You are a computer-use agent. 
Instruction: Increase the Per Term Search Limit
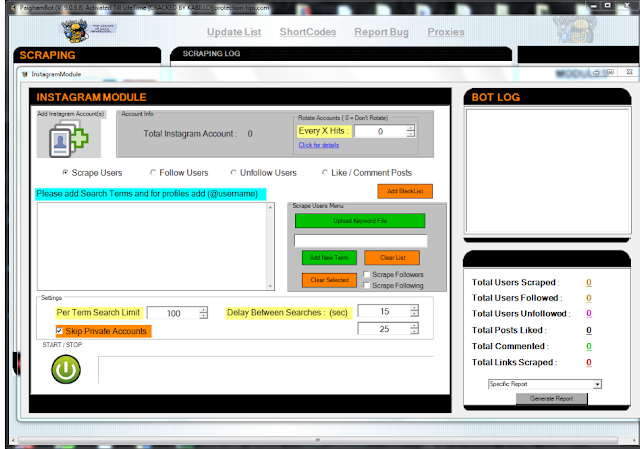[x=203, y=310]
